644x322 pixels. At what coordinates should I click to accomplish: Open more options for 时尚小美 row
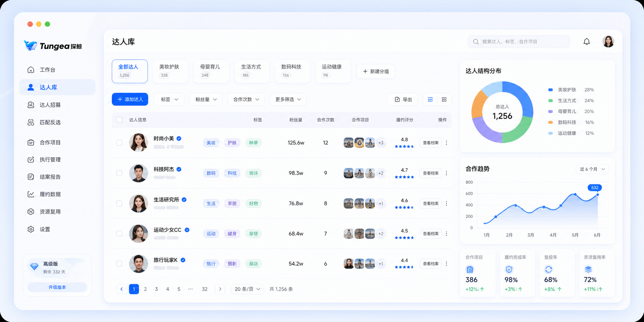[x=447, y=143]
